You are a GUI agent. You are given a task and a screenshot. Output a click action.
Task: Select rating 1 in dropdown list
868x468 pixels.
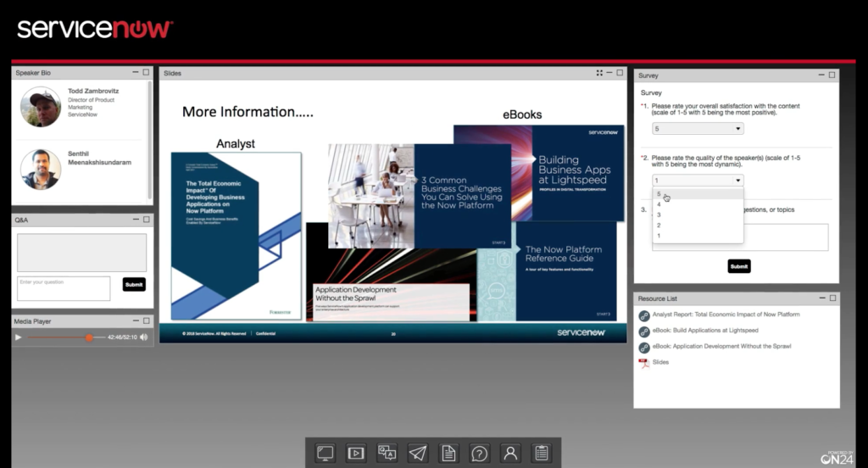[698, 236]
